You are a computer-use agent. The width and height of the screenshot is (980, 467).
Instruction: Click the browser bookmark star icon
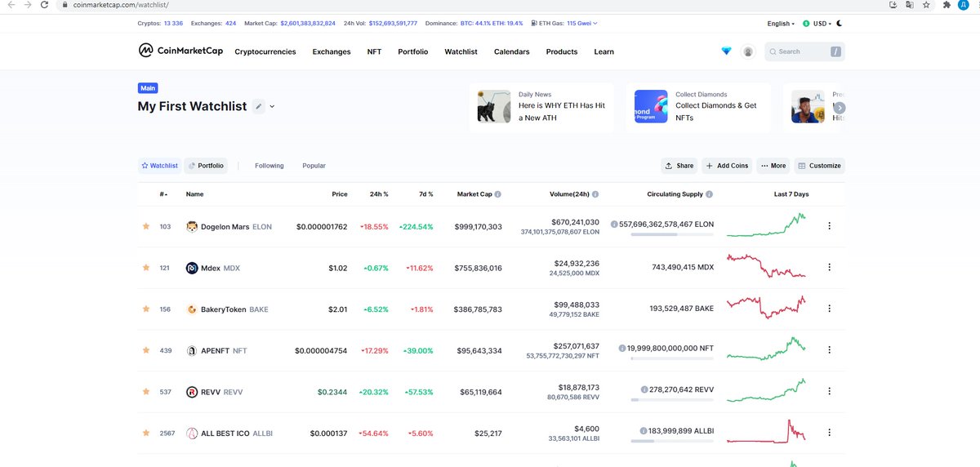point(926,5)
